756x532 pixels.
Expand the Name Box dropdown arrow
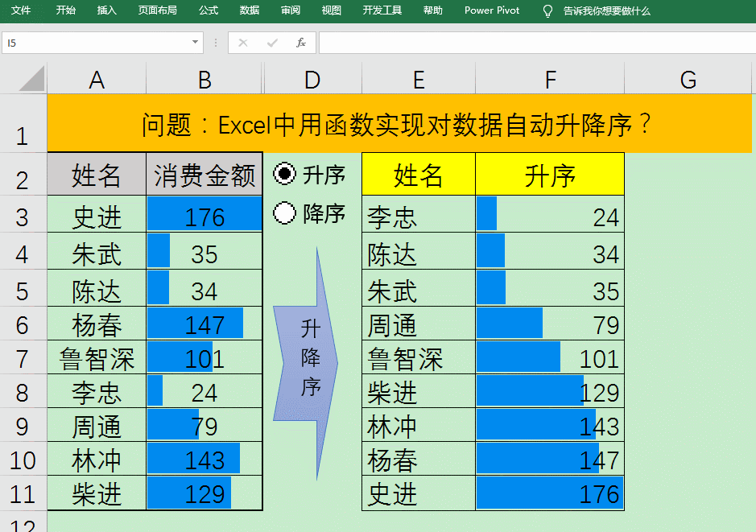pos(196,43)
